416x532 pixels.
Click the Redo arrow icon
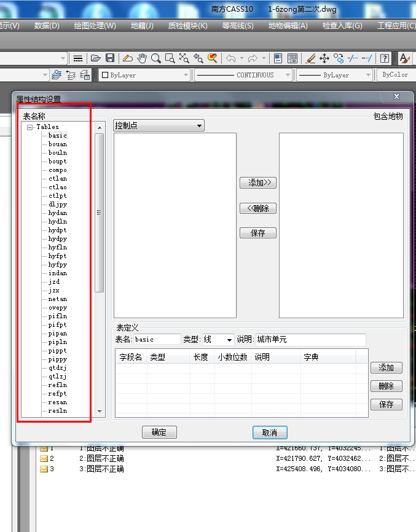click(x=252, y=58)
